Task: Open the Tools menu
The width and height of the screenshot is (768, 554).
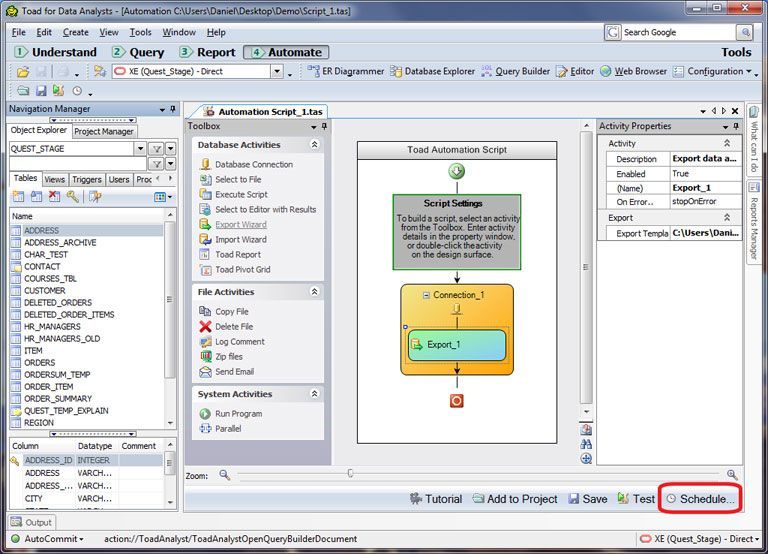Action: [x=140, y=32]
